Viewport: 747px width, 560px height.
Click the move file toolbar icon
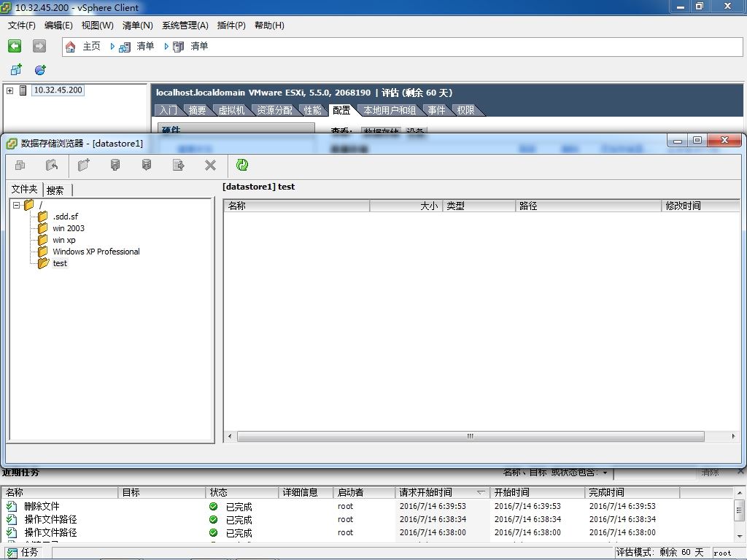(179, 166)
